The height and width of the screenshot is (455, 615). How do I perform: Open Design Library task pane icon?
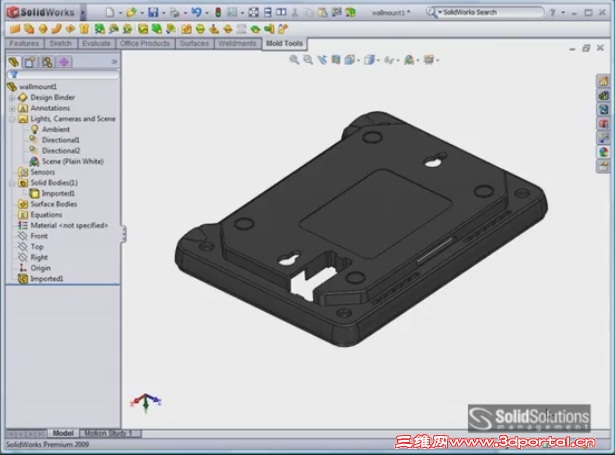[x=603, y=95]
